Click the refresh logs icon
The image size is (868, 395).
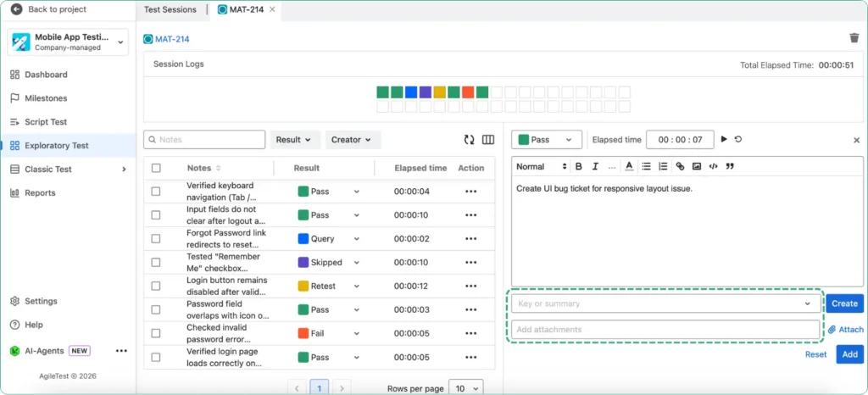tap(469, 140)
